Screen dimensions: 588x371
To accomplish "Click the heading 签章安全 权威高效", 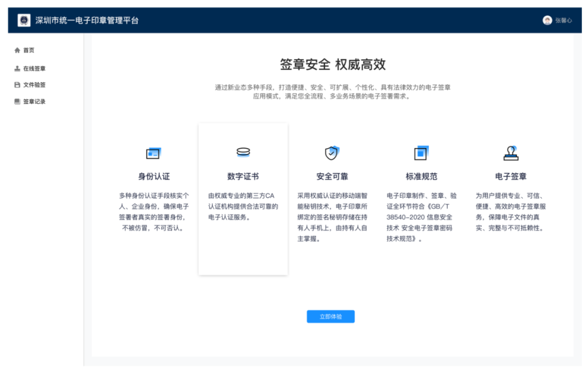I will tap(333, 64).
